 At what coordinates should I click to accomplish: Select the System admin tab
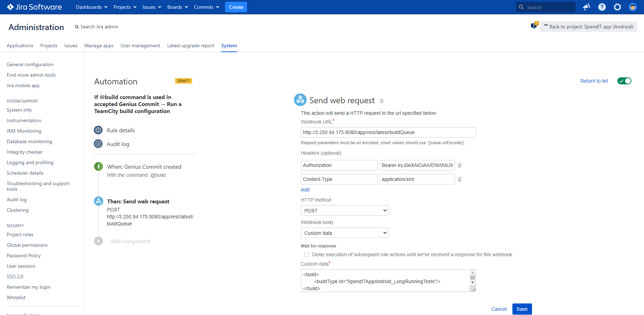pyautogui.click(x=229, y=45)
